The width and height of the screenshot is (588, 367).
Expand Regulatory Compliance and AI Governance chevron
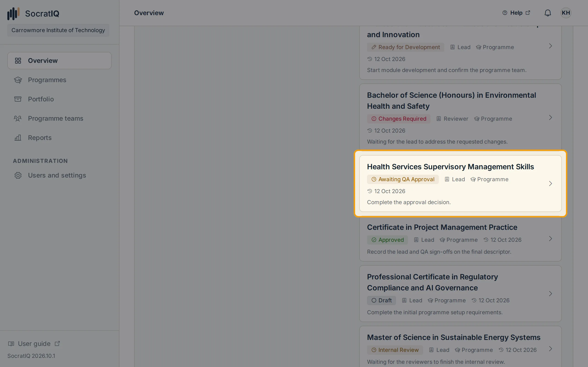(x=550, y=294)
